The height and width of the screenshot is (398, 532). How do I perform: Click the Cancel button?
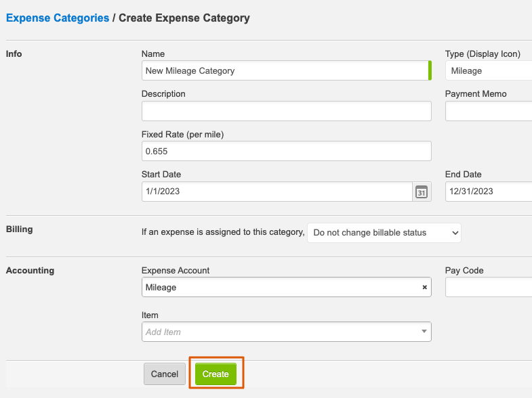(165, 374)
